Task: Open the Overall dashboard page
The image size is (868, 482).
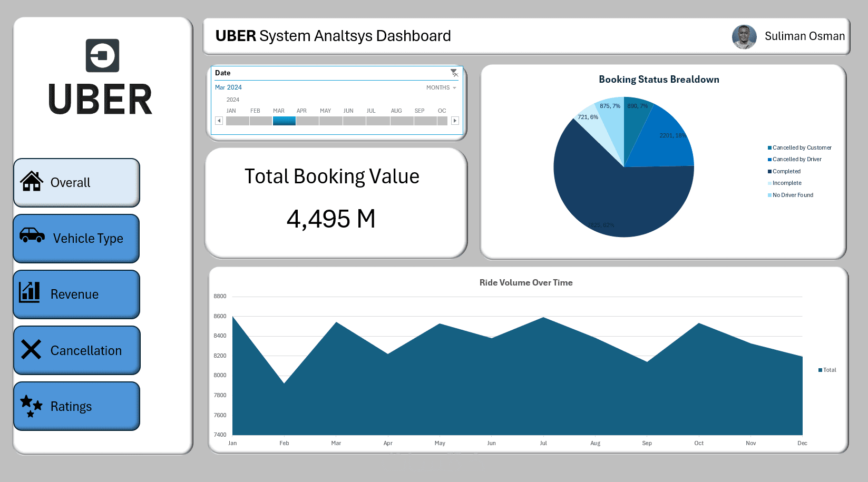Action: click(x=77, y=182)
